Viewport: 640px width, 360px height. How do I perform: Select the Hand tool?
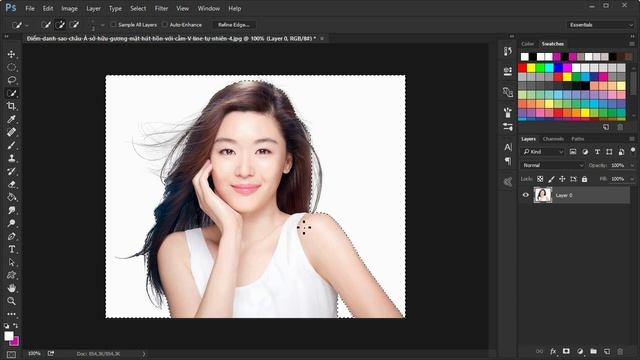[11, 289]
